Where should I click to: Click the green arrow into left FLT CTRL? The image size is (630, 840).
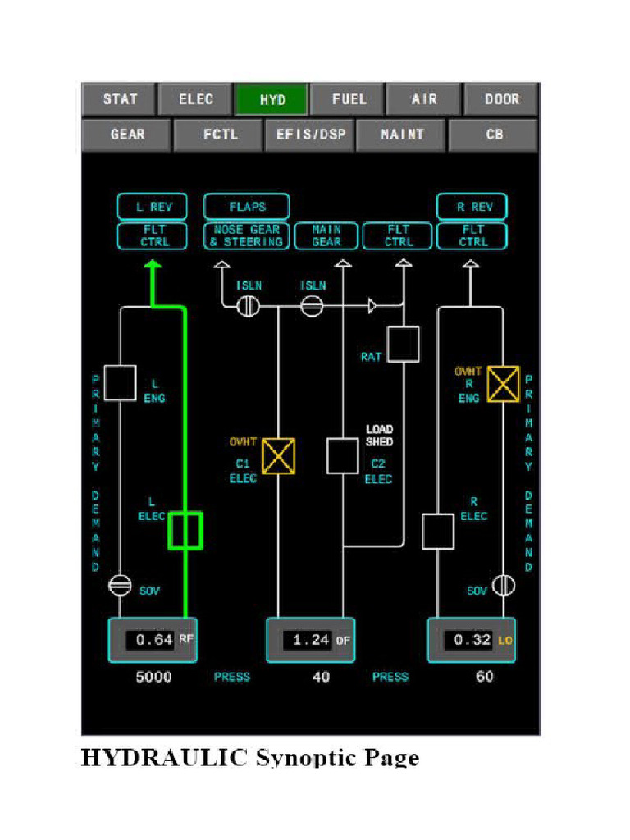tap(153, 264)
